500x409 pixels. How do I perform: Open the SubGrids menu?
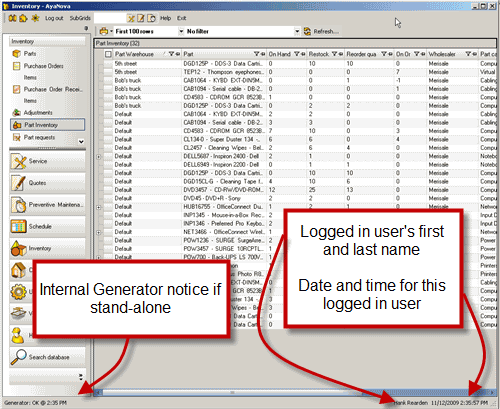(80, 18)
